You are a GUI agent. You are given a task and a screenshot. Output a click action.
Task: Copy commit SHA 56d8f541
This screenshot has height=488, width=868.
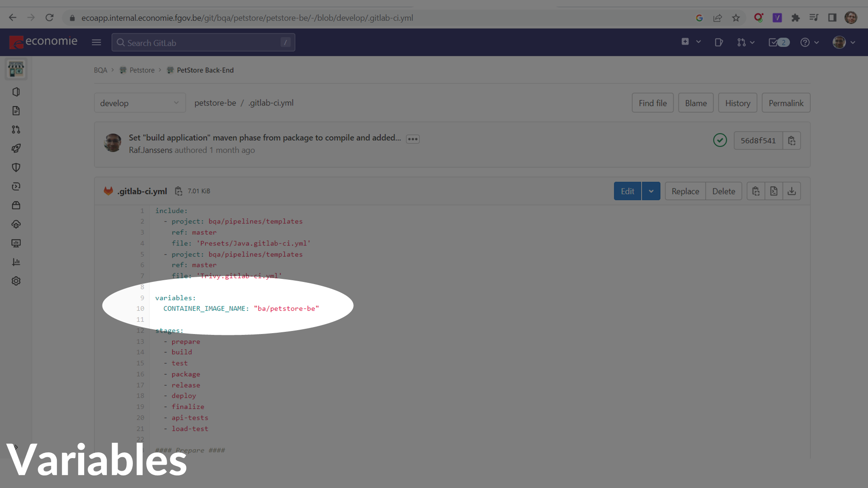[792, 141]
